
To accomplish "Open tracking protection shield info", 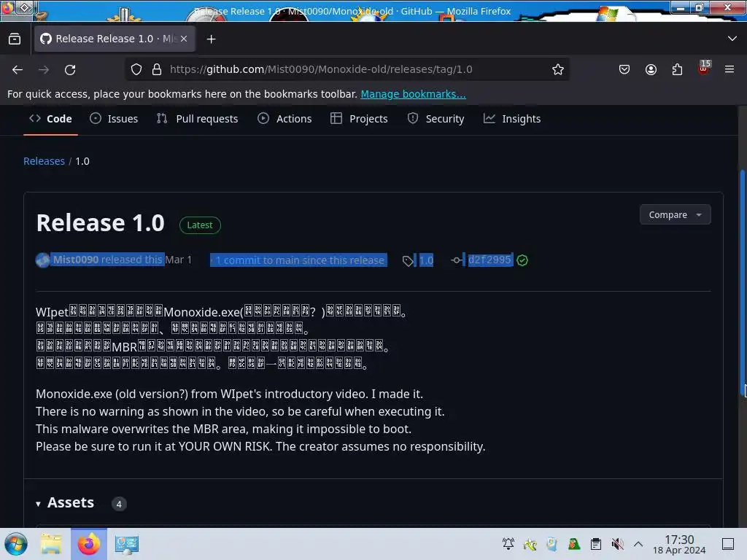I will pyautogui.click(x=136, y=69).
